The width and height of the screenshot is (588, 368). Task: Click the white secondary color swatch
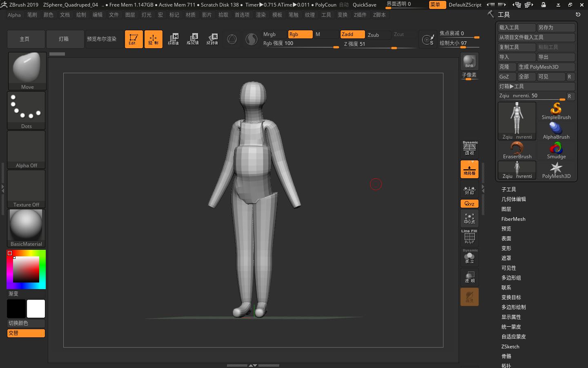tap(36, 309)
